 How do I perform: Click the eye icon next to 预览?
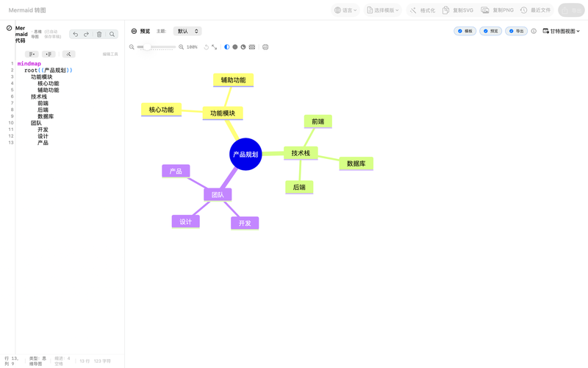134,31
